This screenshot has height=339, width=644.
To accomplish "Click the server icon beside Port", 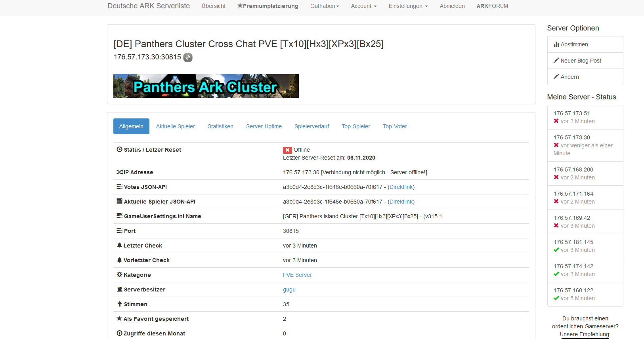I will pyautogui.click(x=119, y=230).
